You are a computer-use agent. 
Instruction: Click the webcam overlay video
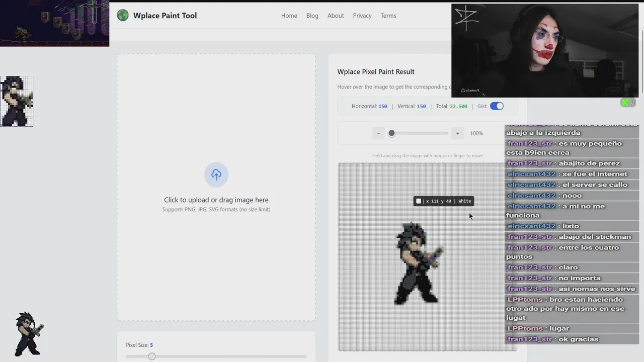coord(545,50)
